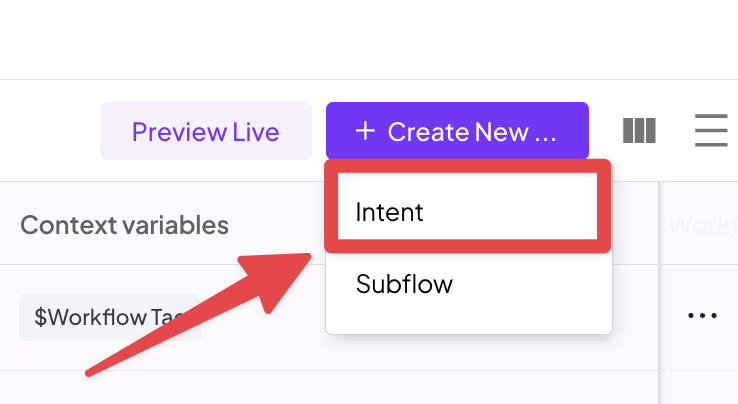This screenshot has width=738, height=404.
Task: Click the red arrow annotation pointing to Intent
Action: 198,315
